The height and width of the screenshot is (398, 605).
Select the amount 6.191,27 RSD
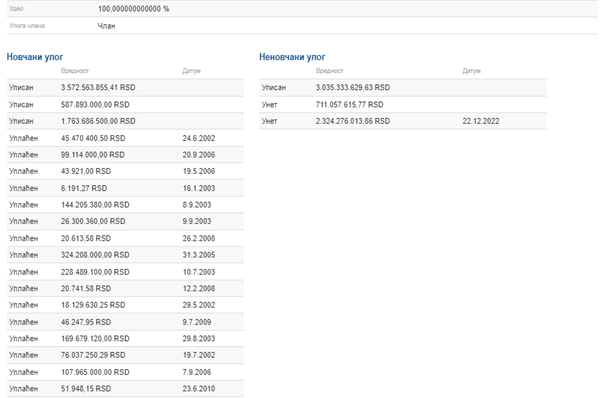point(84,188)
